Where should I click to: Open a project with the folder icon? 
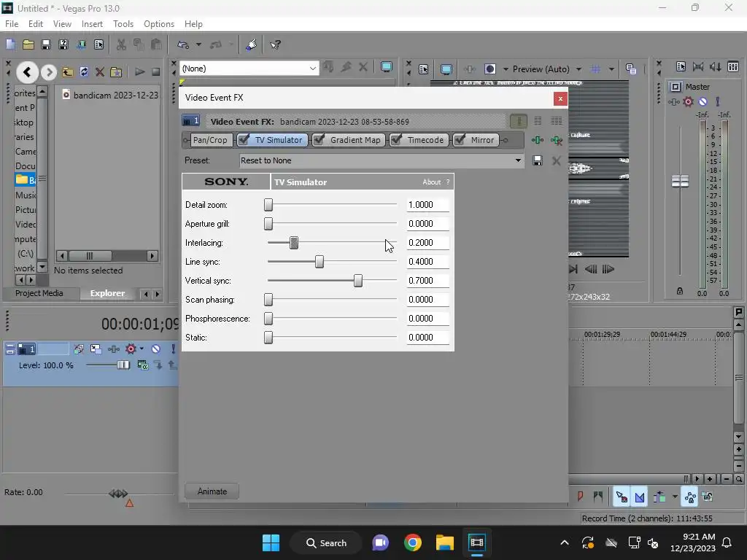[28, 44]
